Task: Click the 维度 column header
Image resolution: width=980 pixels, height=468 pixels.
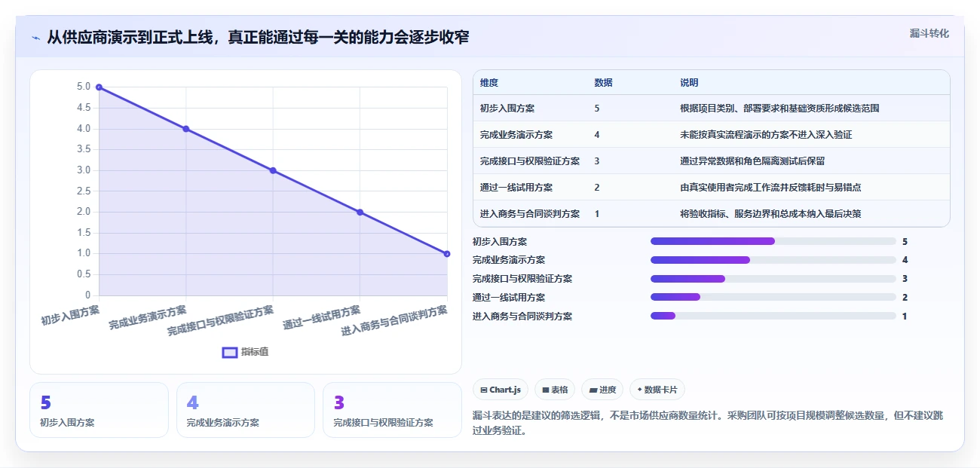Action: tap(489, 83)
